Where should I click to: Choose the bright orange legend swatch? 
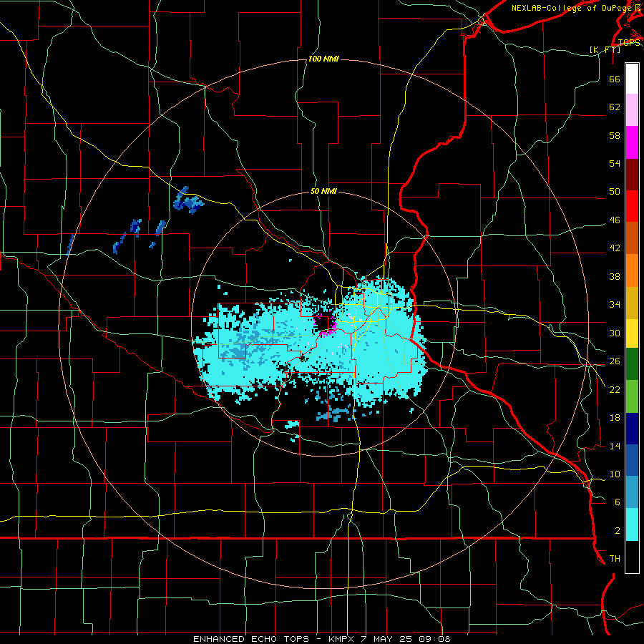click(632, 270)
